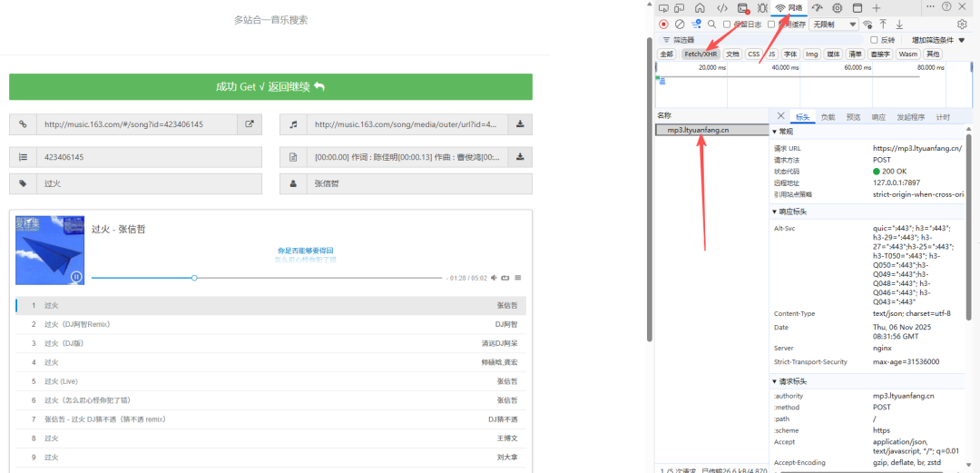The image size is (980, 473).
Task: Switch to the 响应 tab
Action: pos(878,117)
